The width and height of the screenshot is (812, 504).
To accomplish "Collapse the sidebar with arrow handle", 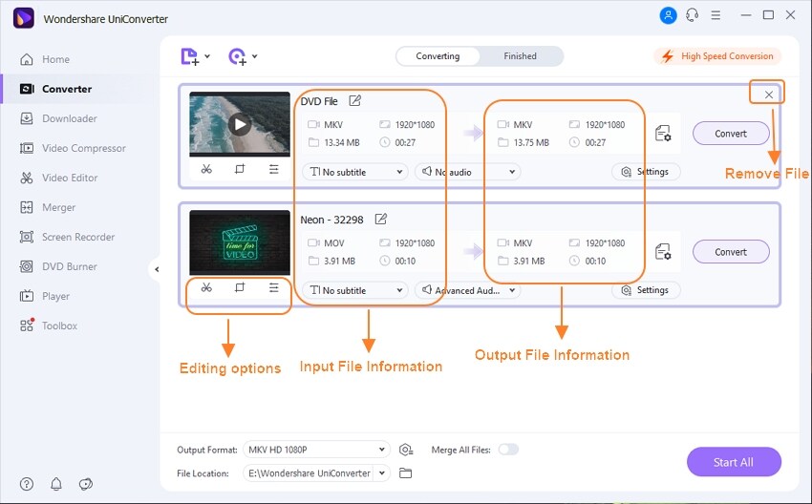I will (156, 269).
